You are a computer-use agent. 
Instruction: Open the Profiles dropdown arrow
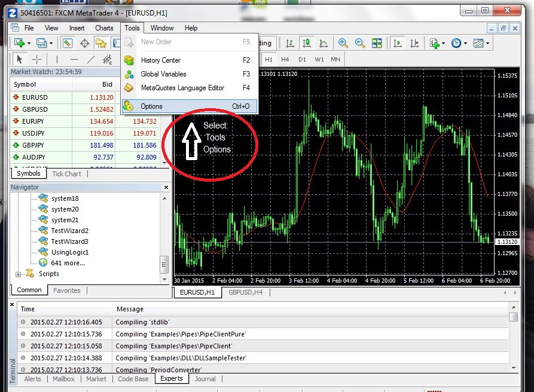click(x=51, y=43)
